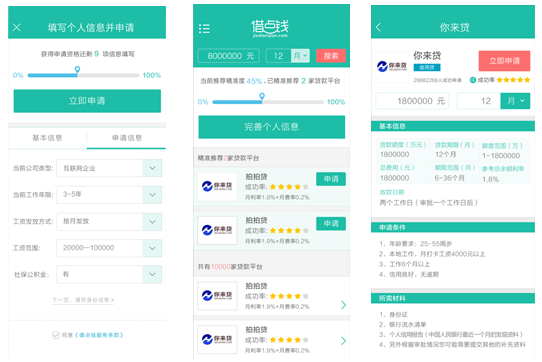Click 1800000 元 amount field on 你来贷 page
Image resolution: width=542 pixels, height=362 pixels.
click(412, 101)
